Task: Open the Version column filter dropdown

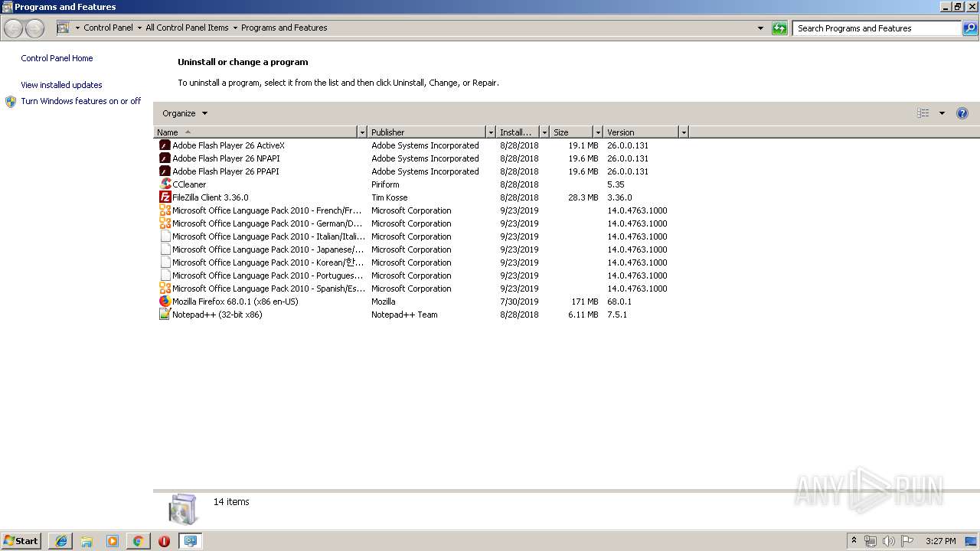Action: tap(684, 132)
